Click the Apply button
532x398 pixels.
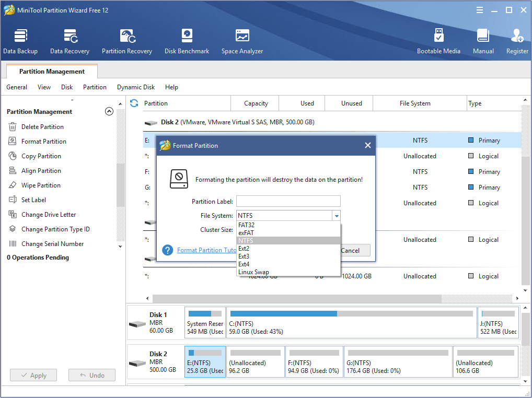(x=33, y=375)
